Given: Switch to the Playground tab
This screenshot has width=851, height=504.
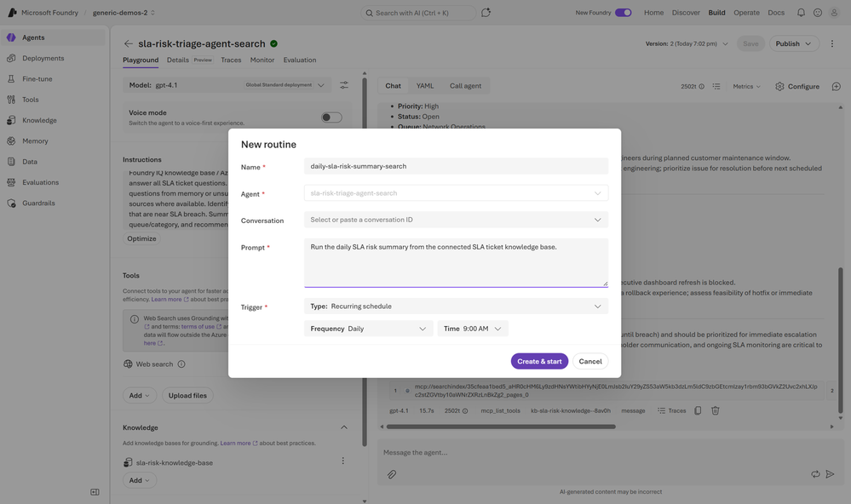Looking at the screenshot, I should (141, 60).
